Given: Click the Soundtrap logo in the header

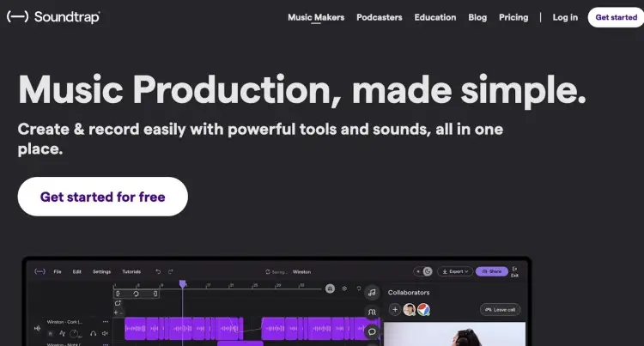Looking at the screenshot, I should (53, 17).
